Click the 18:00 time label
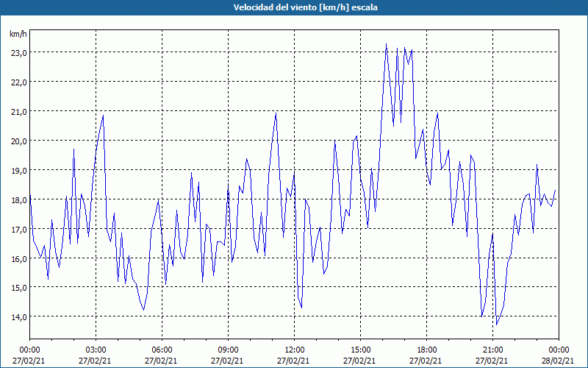 [426, 350]
